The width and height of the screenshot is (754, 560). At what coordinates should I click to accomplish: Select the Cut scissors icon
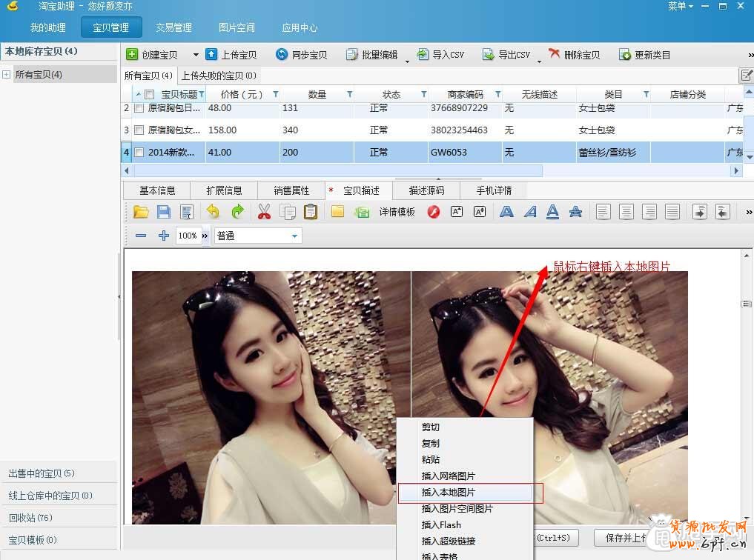point(263,211)
